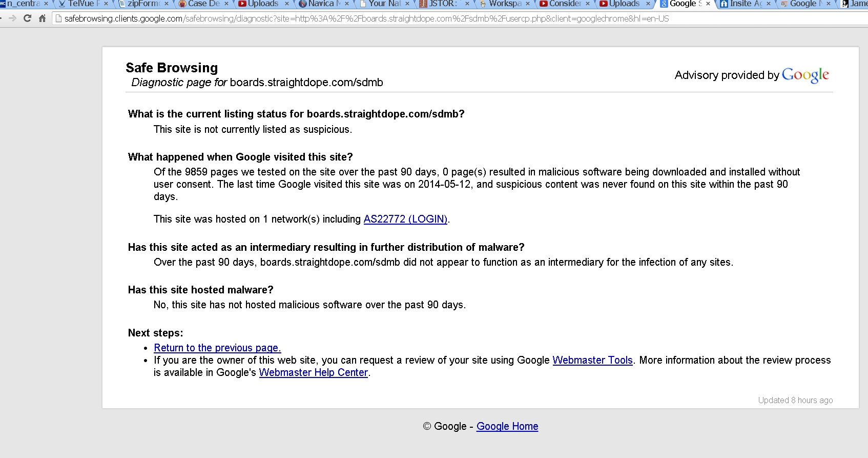Click the page info icon in address bar
This screenshot has height=458, width=868.
tap(58, 18)
